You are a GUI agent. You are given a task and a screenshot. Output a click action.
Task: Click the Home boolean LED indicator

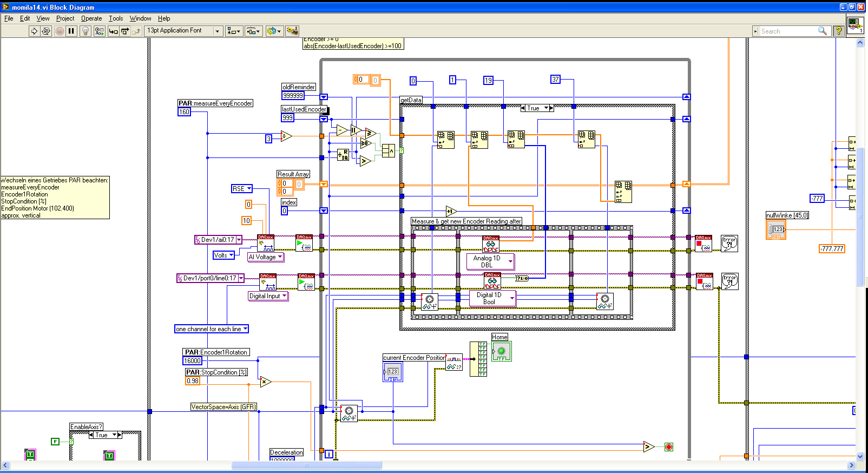coord(502,351)
